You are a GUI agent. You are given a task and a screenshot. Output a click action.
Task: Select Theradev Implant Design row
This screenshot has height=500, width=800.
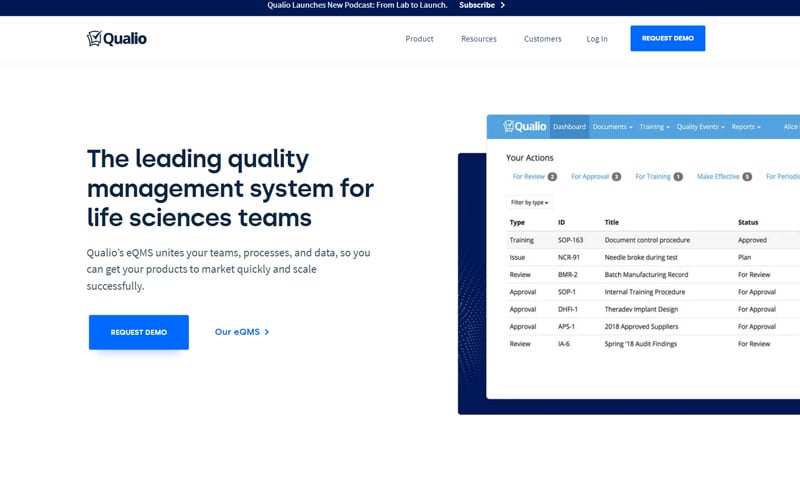(653, 309)
